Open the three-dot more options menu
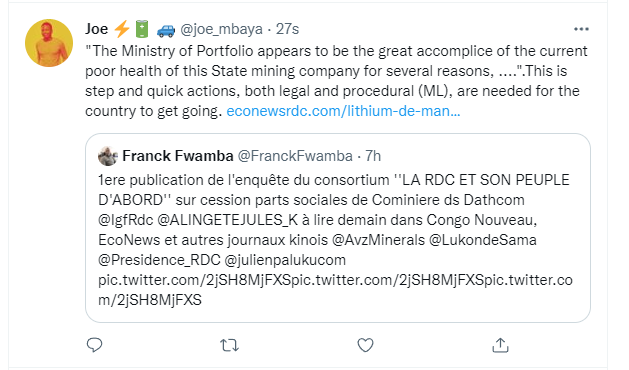The image size is (629, 370). [581, 29]
